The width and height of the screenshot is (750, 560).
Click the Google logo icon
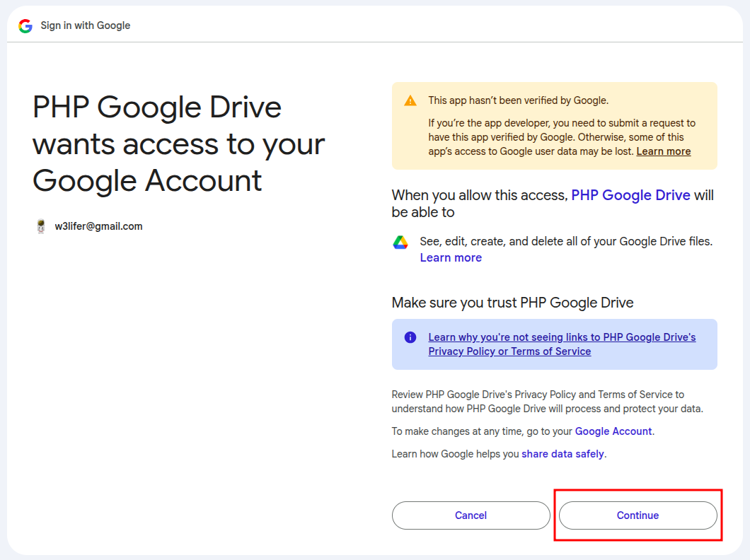pos(25,25)
